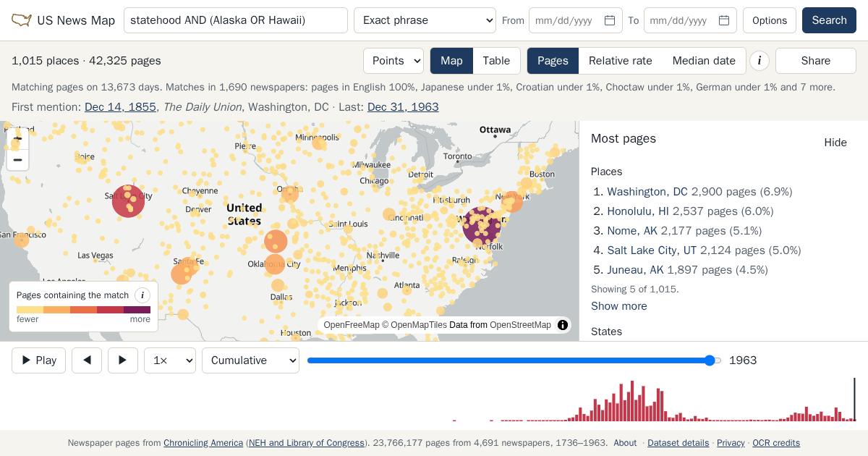Open the OpenStreetMap attribution link
Viewport: 868px width, 456px height.
(520, 325)
